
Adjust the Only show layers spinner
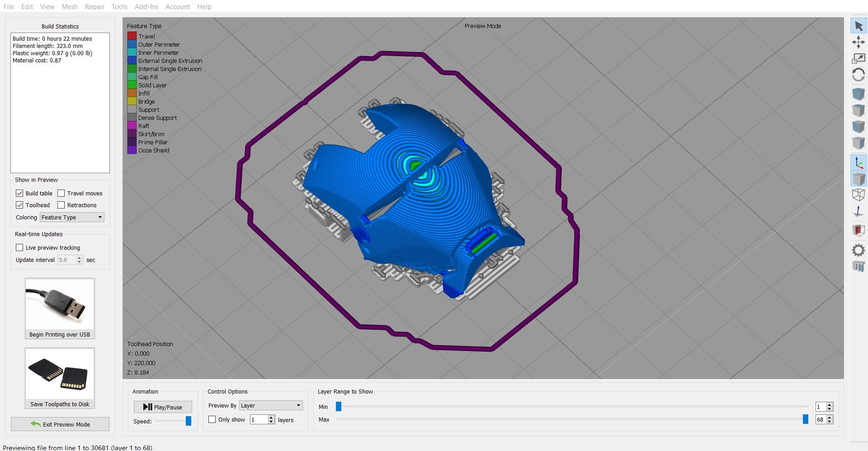[x=271, y=419]
